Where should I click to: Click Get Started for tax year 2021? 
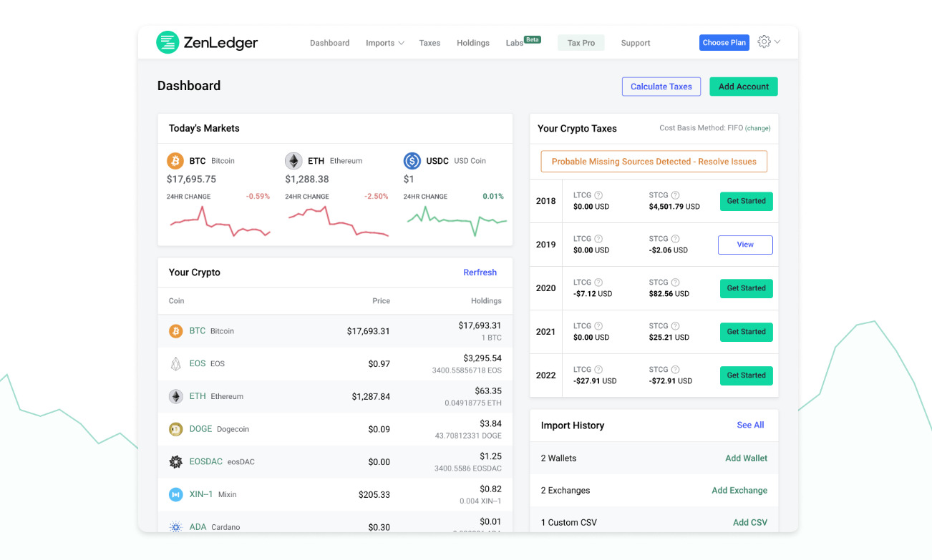point(746,332)
